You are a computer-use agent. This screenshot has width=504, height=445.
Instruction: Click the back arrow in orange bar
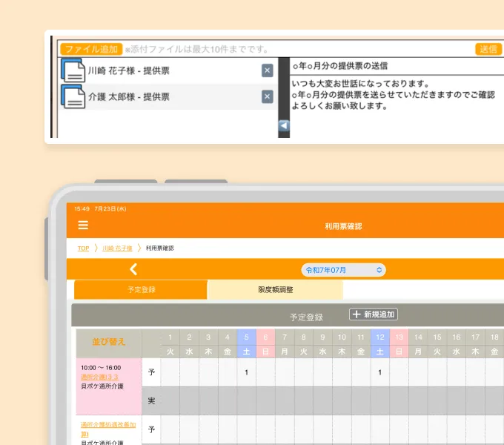coord(133,270)
